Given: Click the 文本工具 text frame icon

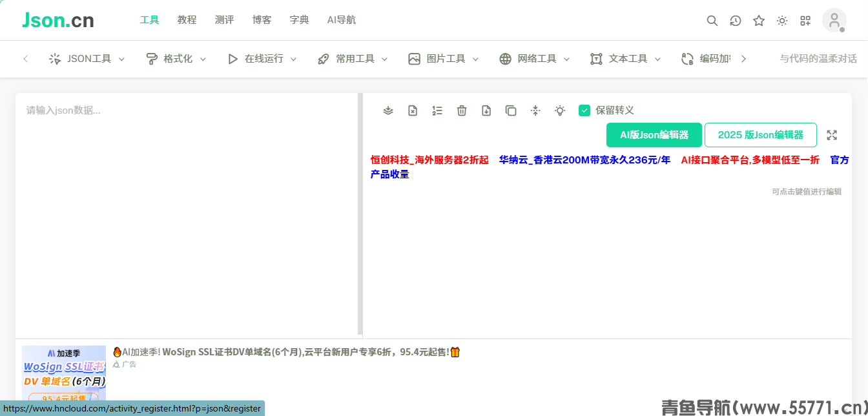Looking at the screenshot, I should [x=596, y=59].
